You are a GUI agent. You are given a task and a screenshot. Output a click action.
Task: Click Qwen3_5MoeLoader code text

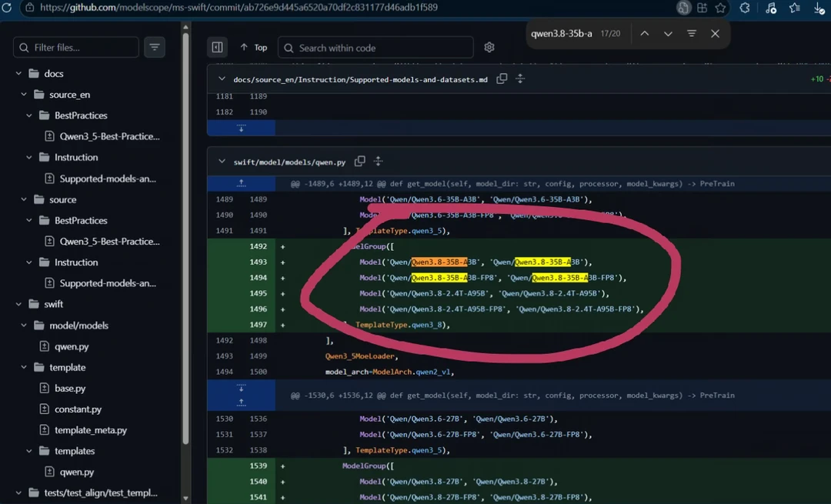click(x=361, y=356)
